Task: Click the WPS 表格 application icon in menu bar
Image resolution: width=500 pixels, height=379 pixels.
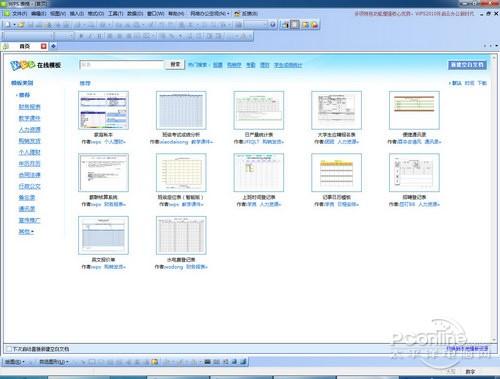Action: pyautogui.click(x=6, y=14)
